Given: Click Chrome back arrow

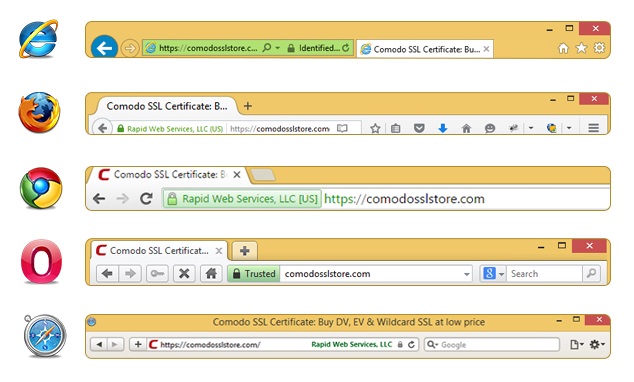Looking at the screenshot, I should coord(99,198).
